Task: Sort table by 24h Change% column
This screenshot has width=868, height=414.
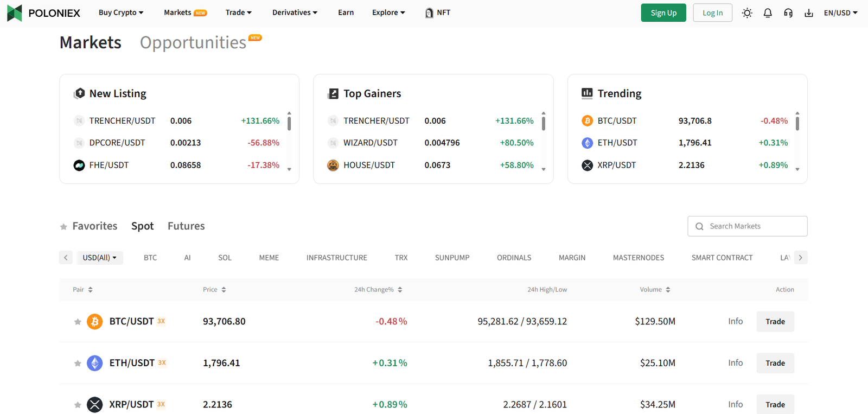Action: tap(378, 290)
